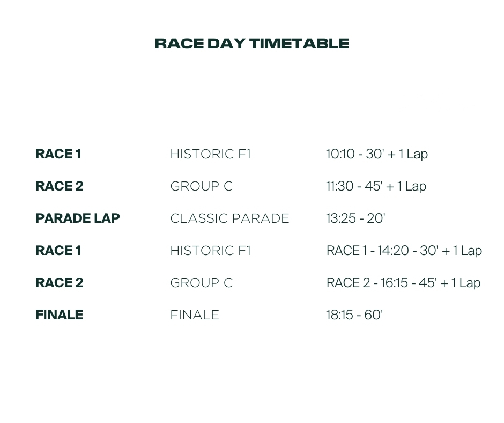Image resolution: width=504 pixels, height=423 pixels.
Task: Select the second RACE 2 row label
Action: coord(60,283)
